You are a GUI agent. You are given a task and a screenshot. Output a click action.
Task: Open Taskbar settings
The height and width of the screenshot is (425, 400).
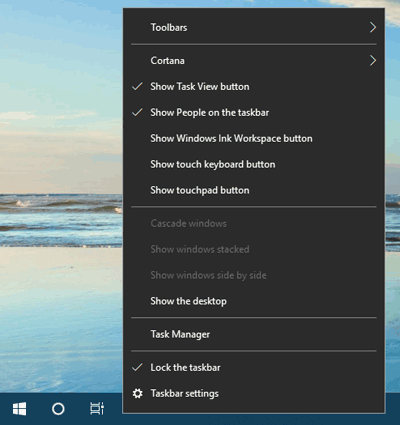(254, 393)
